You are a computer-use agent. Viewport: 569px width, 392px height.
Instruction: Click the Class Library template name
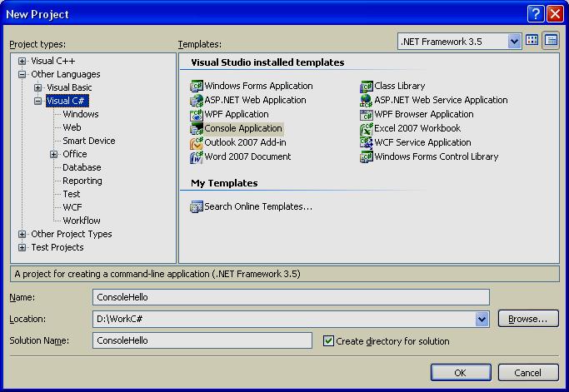pos(400,86)
